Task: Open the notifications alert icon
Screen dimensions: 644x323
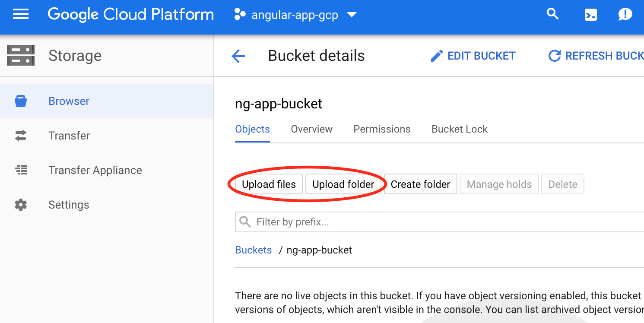Action: click(x=625, y=15)
